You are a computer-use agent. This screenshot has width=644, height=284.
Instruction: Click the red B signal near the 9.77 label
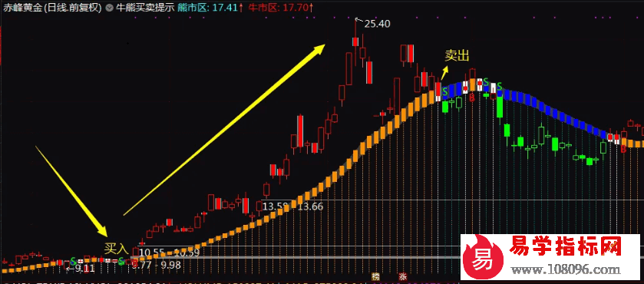tap(134, 263)
